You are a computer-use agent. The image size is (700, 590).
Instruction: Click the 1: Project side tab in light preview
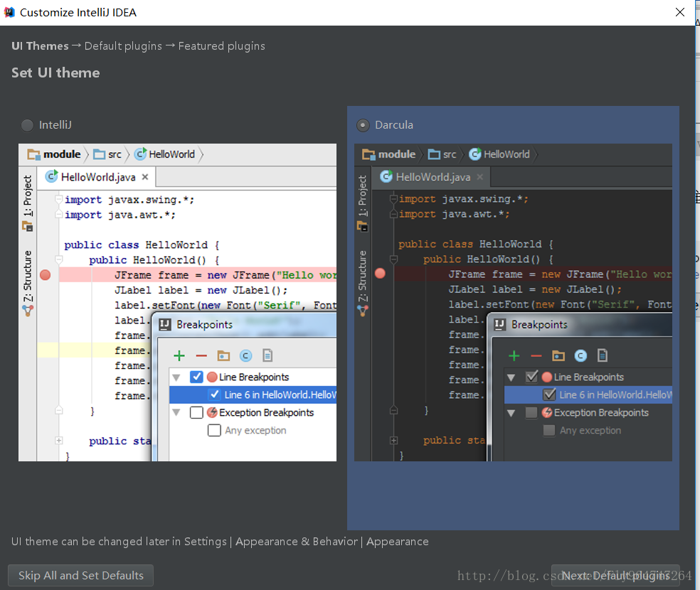tap(28, 202)
